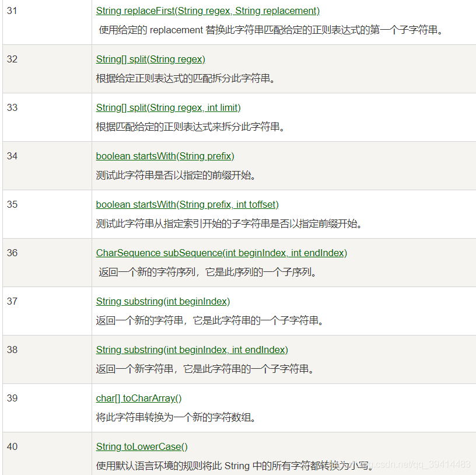Click row number 31 cell
Screen dimensions: 476x475
(47, 22)
